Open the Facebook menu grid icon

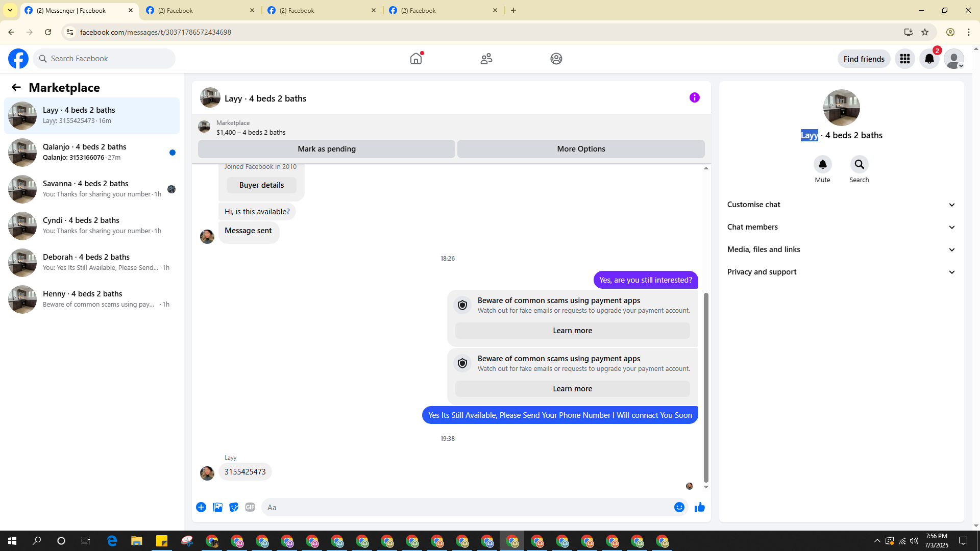coord(904,59)
